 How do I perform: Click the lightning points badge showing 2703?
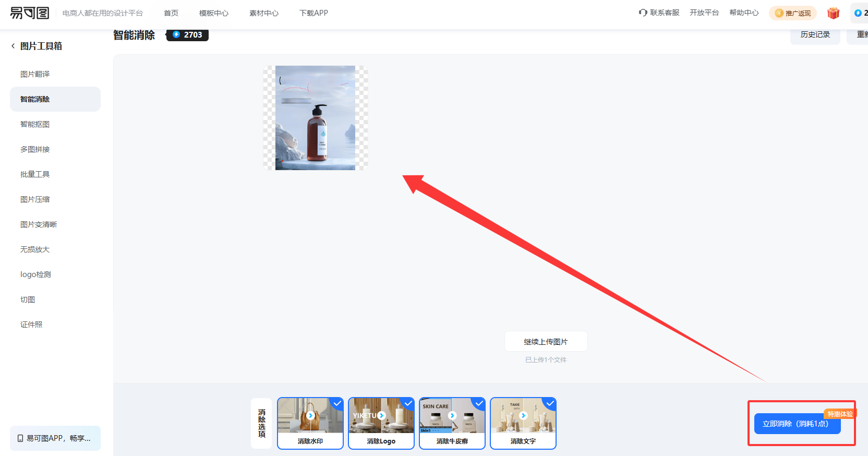[x=187, y=34]
